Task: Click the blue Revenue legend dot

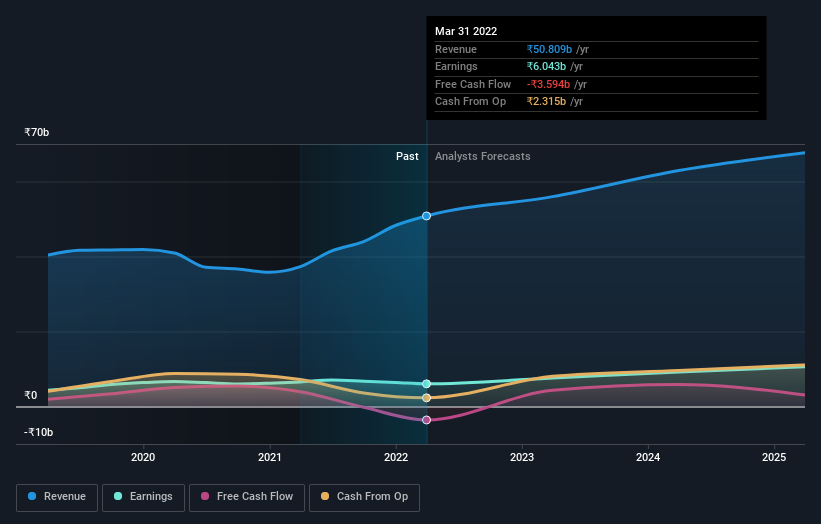Action: pyautogui.click(x=32, y=496)
